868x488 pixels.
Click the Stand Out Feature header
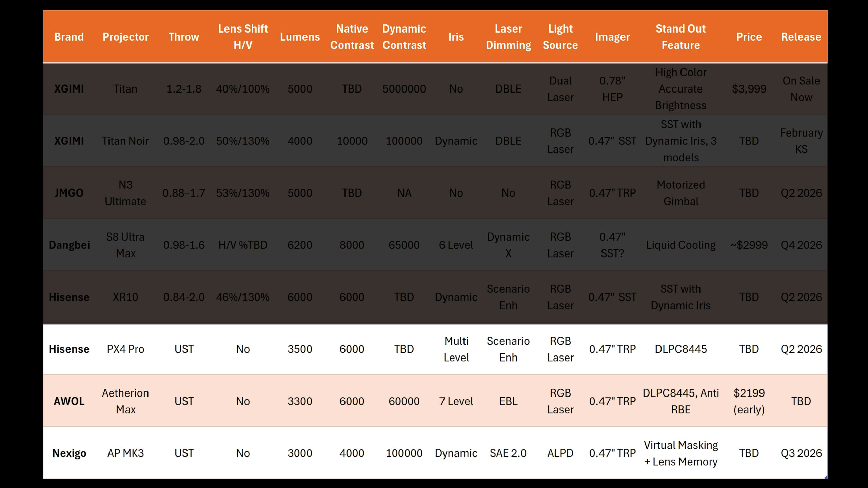(x=680, y=37)
